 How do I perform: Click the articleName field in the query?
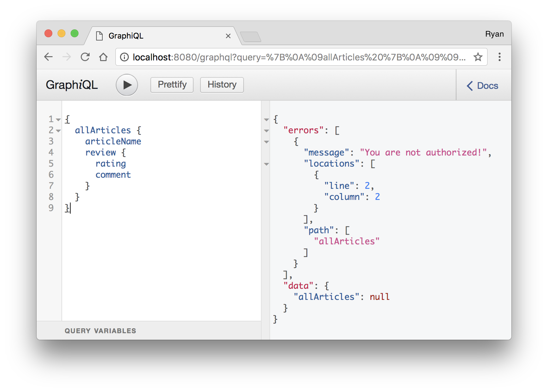(113, 141)
